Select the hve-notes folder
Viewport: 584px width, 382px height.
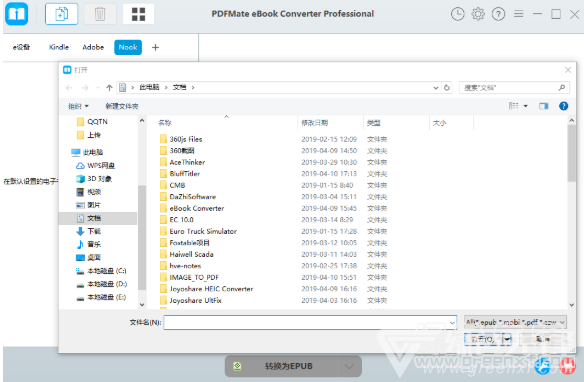pos(181,266)
